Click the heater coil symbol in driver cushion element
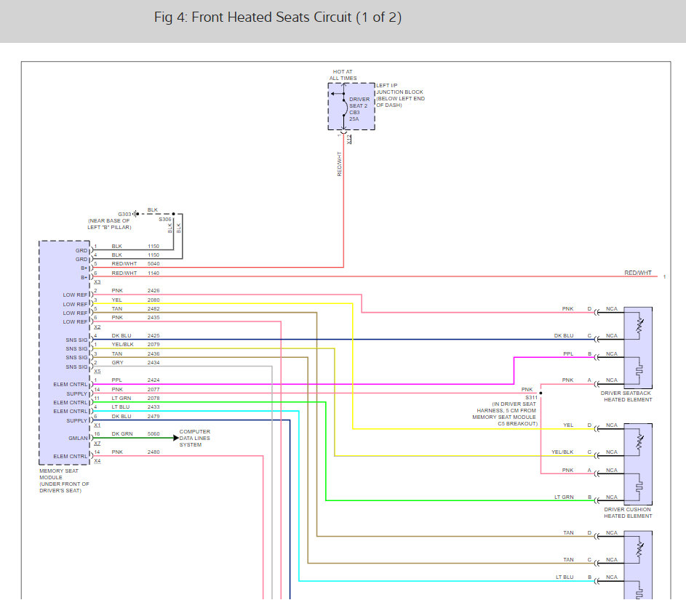This screenshot has width=686, height=616. coord(639,485)
